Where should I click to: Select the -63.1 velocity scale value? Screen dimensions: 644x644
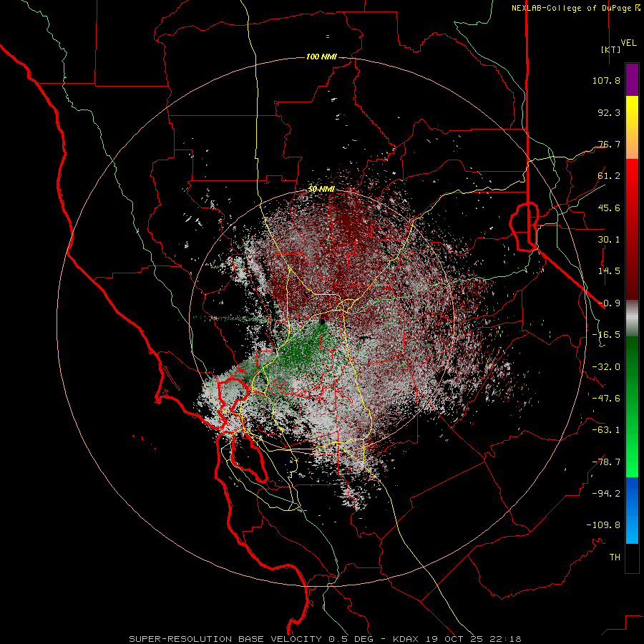click(x=606, y=430)
